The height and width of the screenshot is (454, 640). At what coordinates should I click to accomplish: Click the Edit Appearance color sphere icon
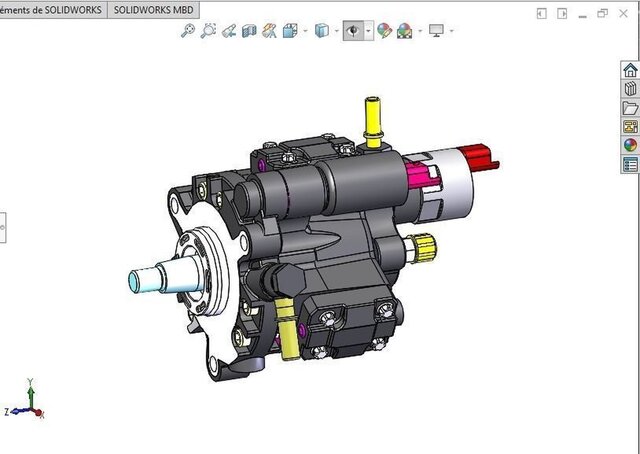click(x=384, y=31)
